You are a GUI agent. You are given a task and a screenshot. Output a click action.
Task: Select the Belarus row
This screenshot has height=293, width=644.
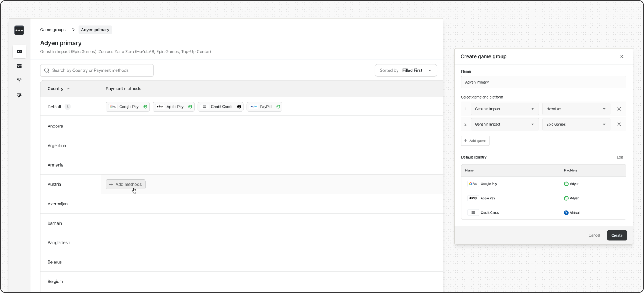(241, 262)
